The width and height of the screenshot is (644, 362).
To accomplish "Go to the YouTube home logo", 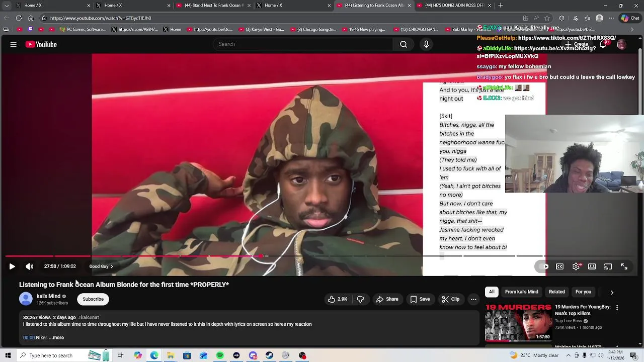I will click(x=41, y=44).
